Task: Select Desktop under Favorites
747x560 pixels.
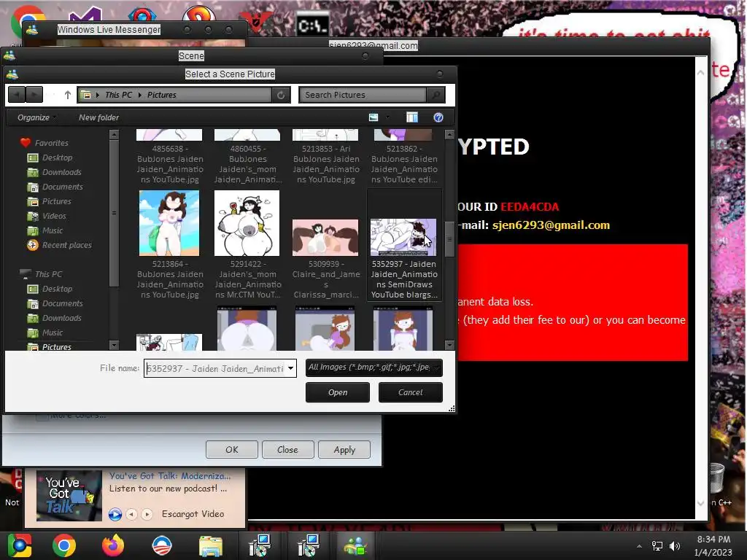Action: pos(57,157)
